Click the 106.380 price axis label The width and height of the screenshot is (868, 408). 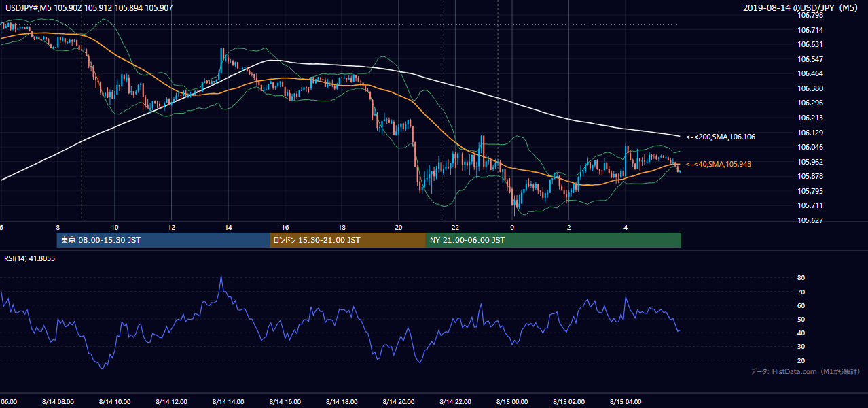810,88
